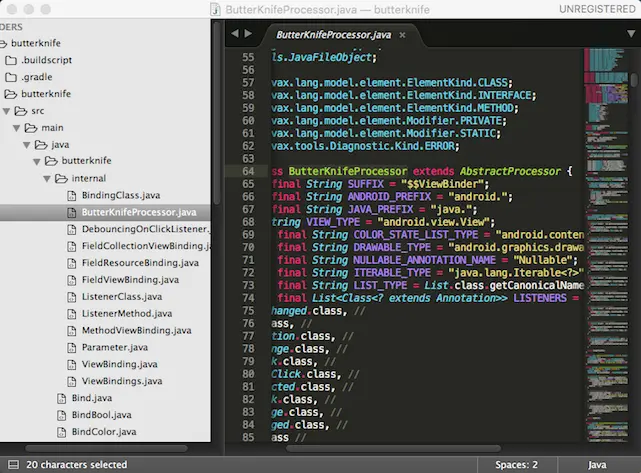Image resolution: width=641 pixels, height=473 pixels.
Task: Click the "$$ViewBinder" string in line 65
Action: (x=442, y=184)
